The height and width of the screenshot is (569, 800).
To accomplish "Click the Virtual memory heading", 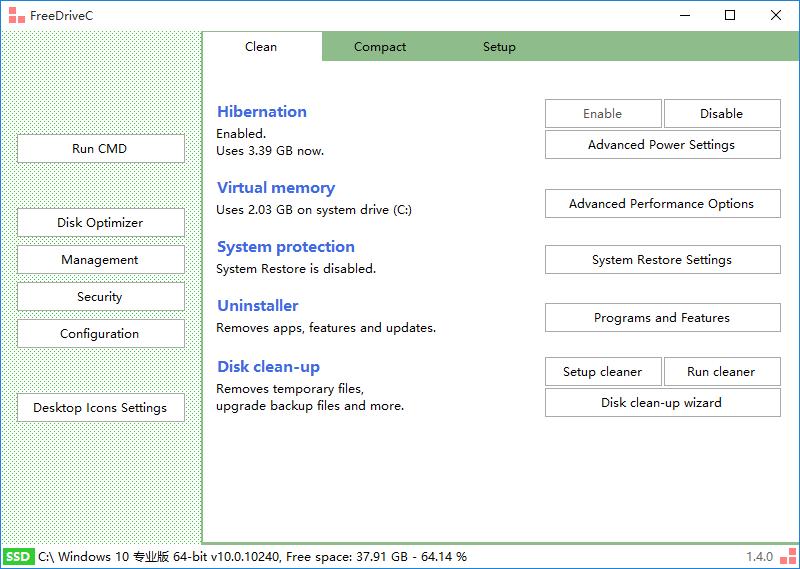I will coord(276,188).
